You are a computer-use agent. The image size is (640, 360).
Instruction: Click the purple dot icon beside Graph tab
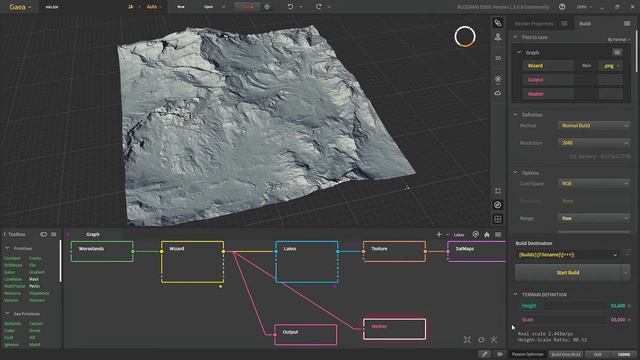point(68,234)
